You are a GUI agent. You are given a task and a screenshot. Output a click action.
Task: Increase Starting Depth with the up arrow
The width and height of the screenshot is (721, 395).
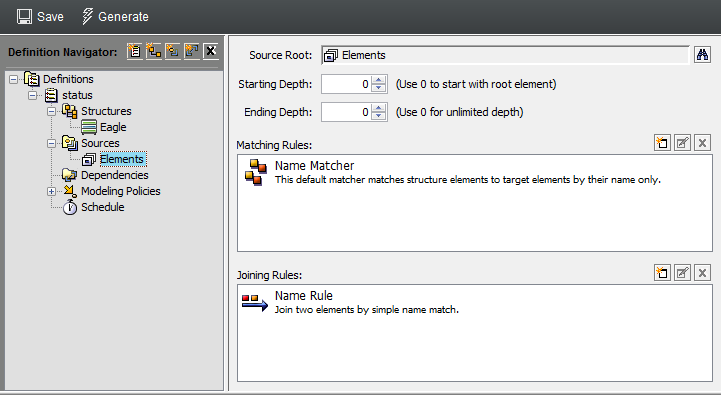click(378, 80)
